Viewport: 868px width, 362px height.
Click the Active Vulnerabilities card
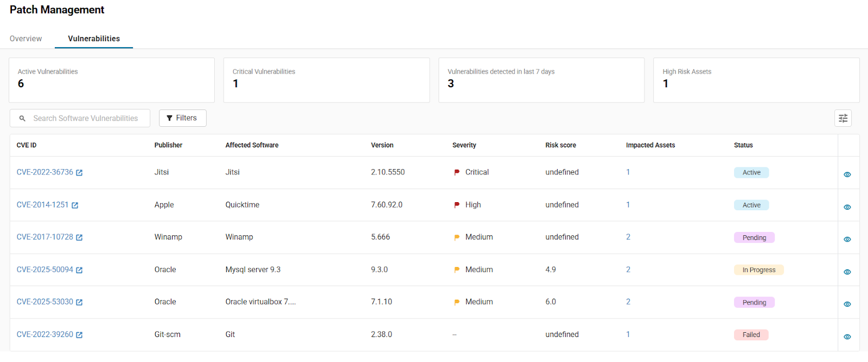[x=112, y=80]
